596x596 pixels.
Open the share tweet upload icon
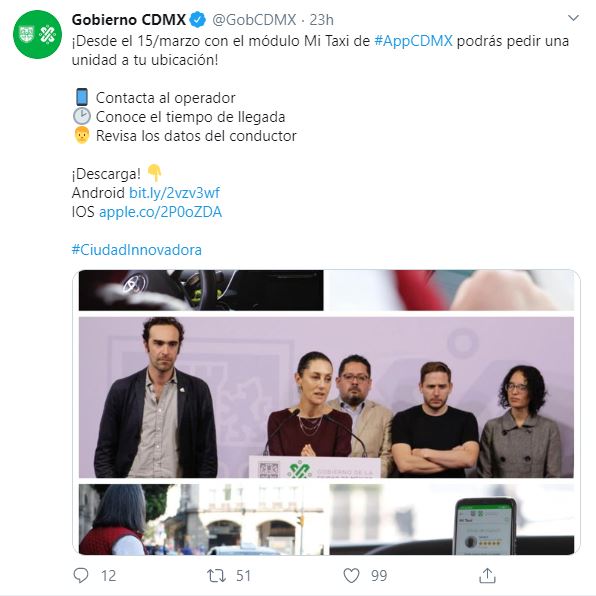tap(487, 575)
